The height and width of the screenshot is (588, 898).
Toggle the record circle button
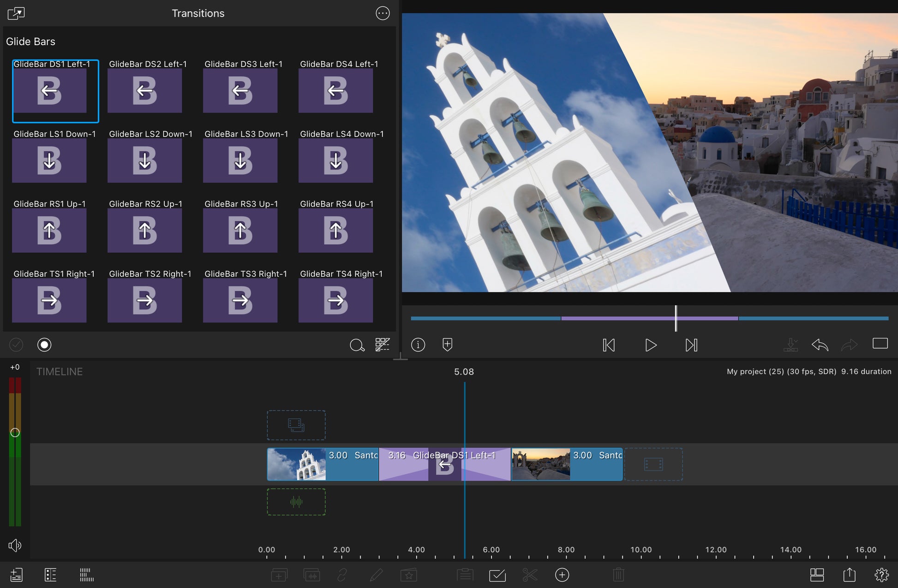click(44, 344)
